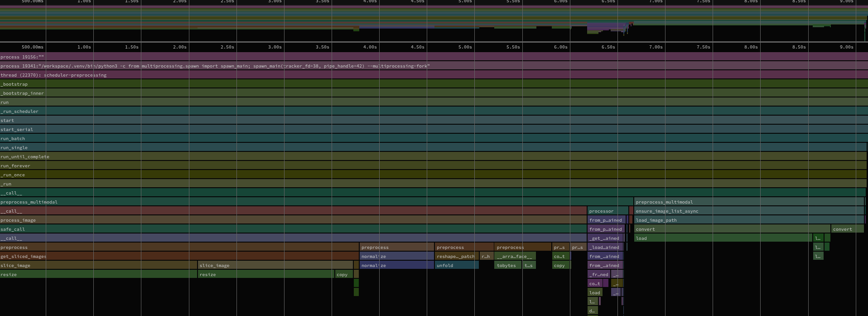Viewport: 868px width, 316px height.
Task: Select the process 19156 row
Action: (x=434, y=57)
